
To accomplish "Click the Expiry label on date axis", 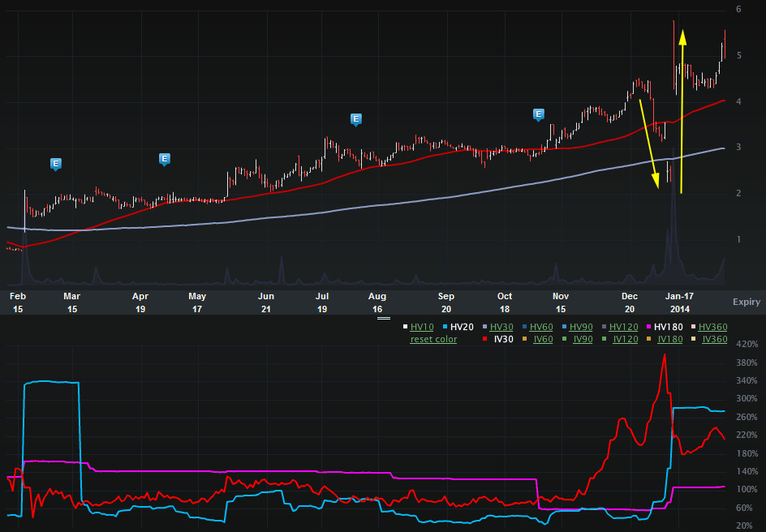I will coord(746,302).
